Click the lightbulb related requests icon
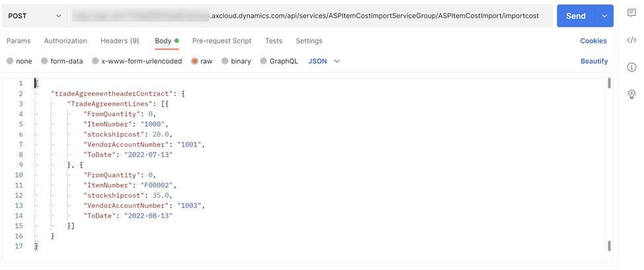Viewport: 644px width, 270px height. pyautogui.click(x=632, y=94)
